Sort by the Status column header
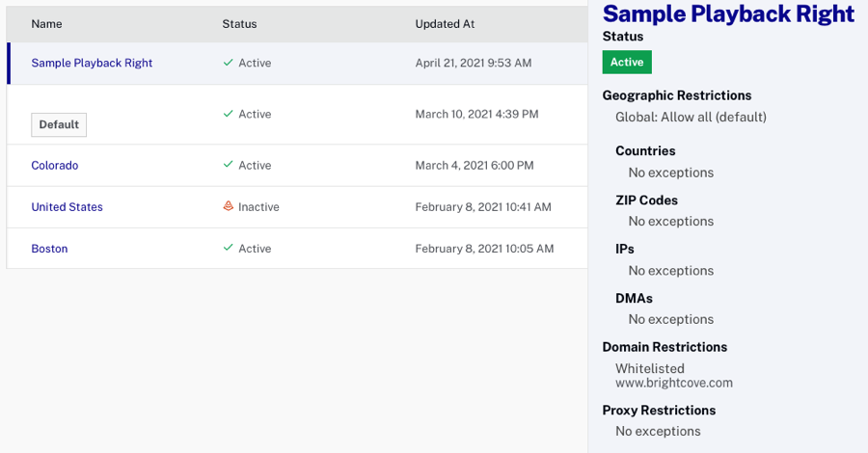 (239, 23)
